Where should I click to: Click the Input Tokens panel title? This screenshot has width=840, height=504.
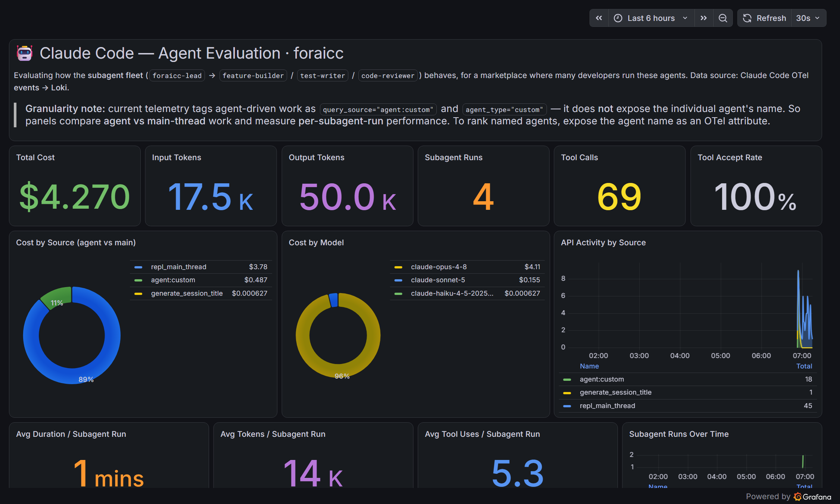176,158
